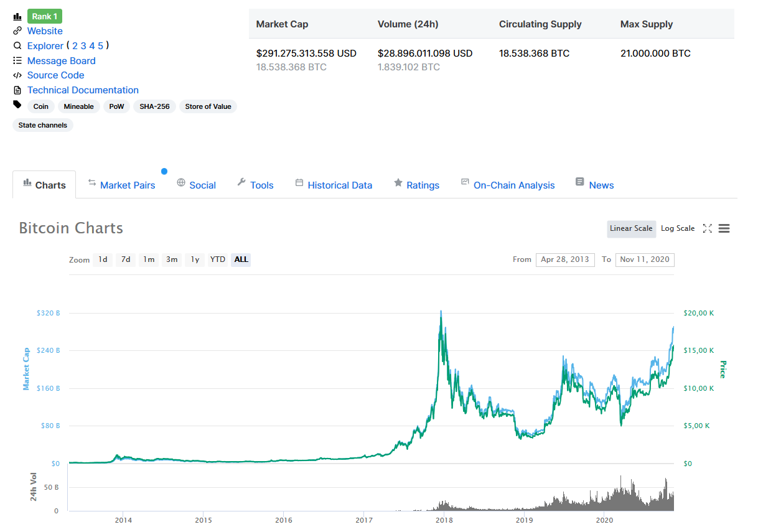
Task: Set zoom to 1m
Action: click(x=149, y=259)
